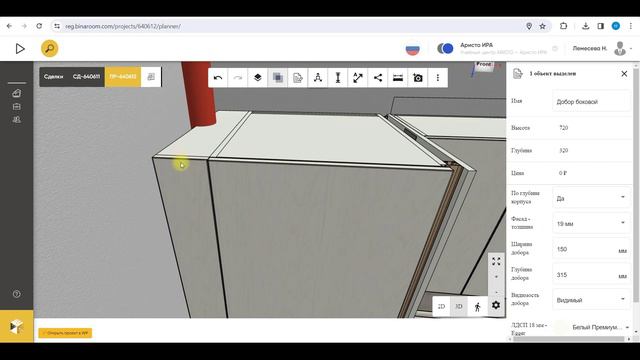The image size is (640, 360).
Task: Click the compass divider measurement tool
Action: click(318, 78)
